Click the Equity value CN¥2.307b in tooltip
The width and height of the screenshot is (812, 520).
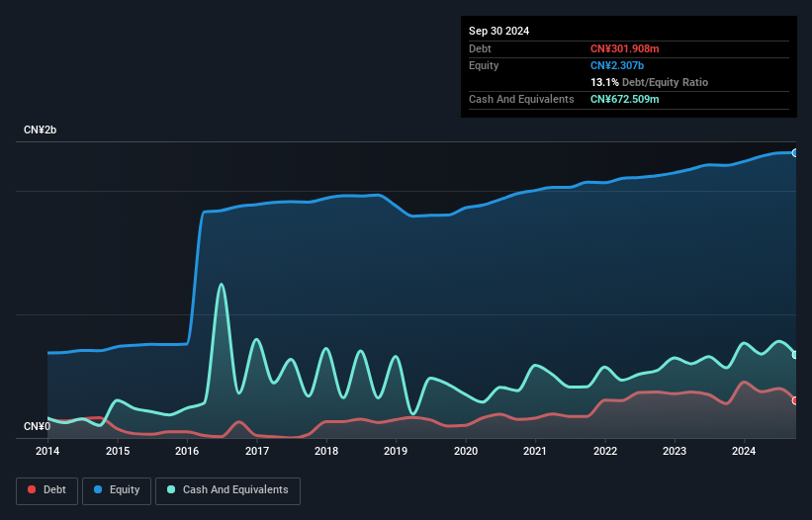619,65
